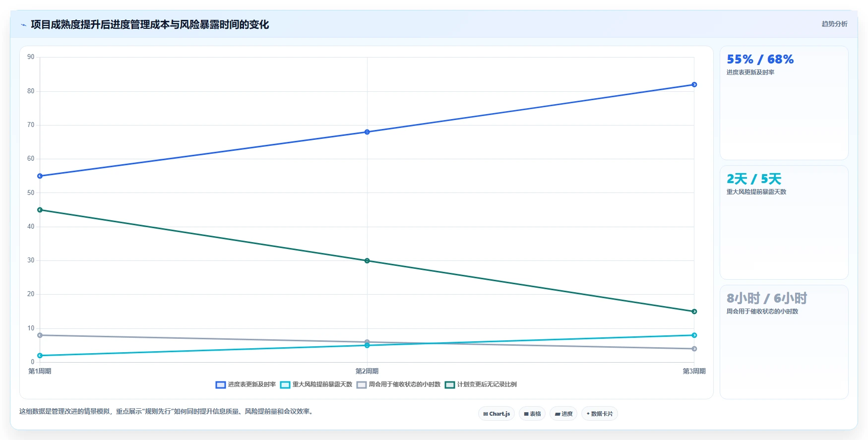Click the 55% / 68% card value
Viewport: 868px width, 440px height.
[760, 60]
